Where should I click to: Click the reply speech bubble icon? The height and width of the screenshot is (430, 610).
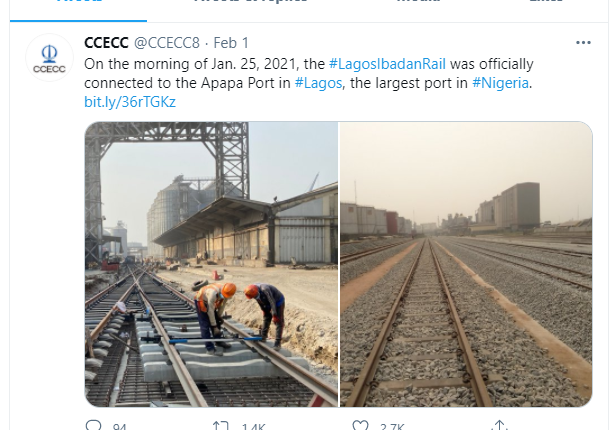pyautogui.click(x=94, y=426)
